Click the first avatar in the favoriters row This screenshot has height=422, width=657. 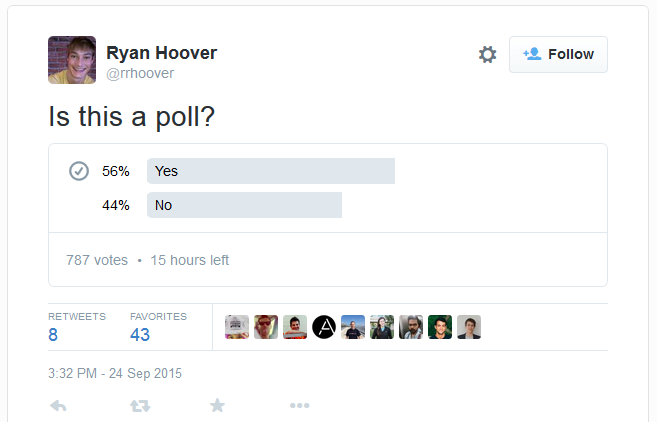pos(237,327)
